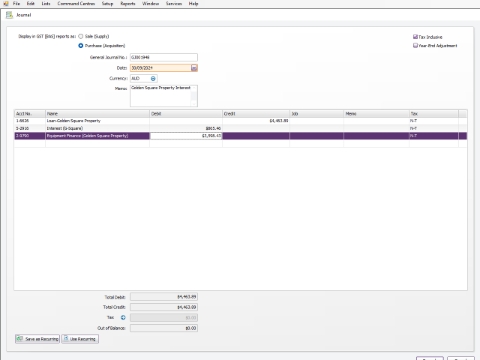This screenshot has height=360, width=480.
Task: Click the Out of Balance value field
Action: tap(164, 328)
